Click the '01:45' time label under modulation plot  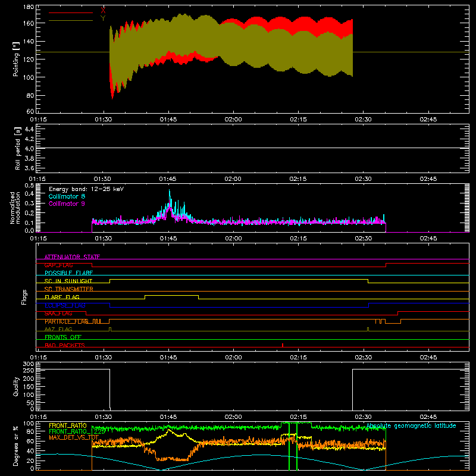click(x=168, y=239)
